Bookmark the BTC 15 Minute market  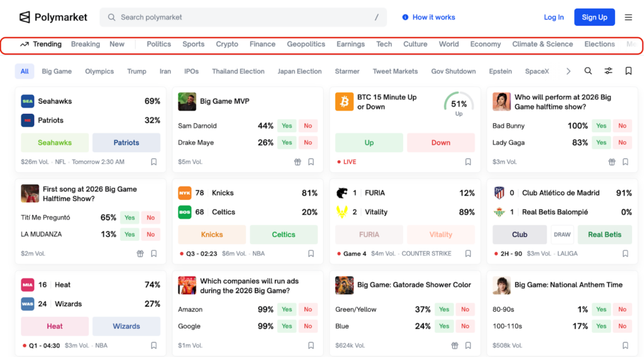468,162
